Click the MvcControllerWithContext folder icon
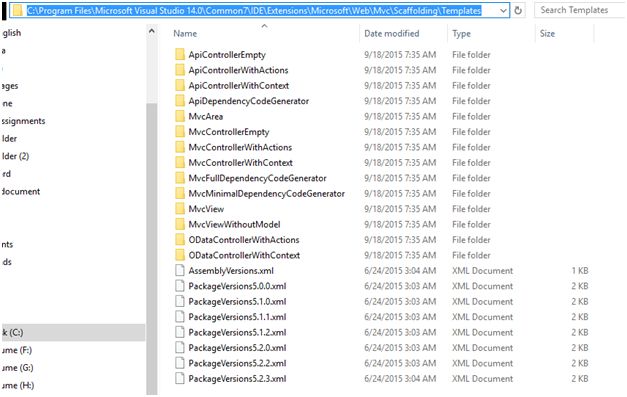This screenshot has height=397, width=627. click(x=180, y=163)
